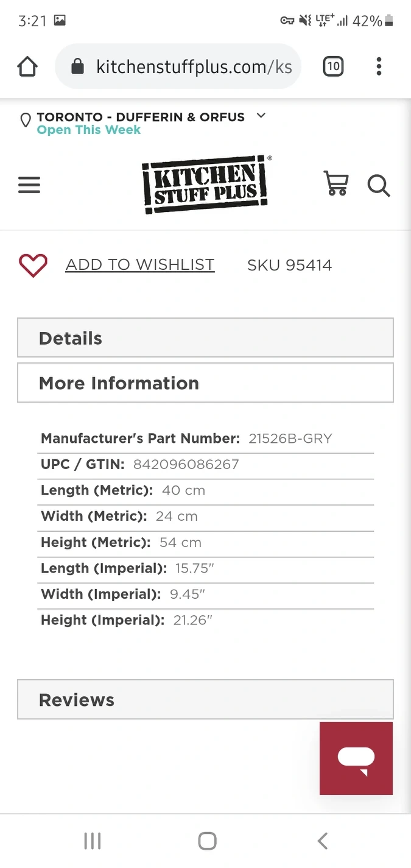Collapse the More Information section
Viewport: 411px width, 868px height.
pyautogui.click(x=205, y=383)
